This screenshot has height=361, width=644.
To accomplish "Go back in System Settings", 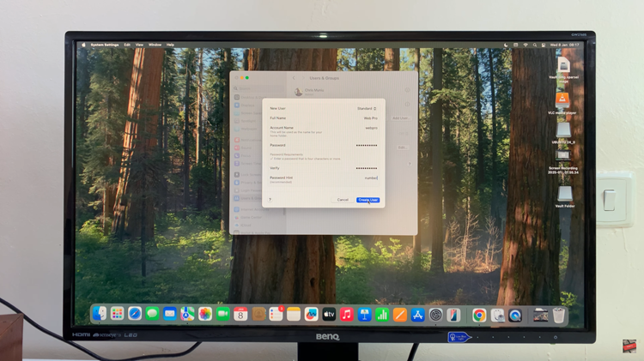I will point(294,78).
